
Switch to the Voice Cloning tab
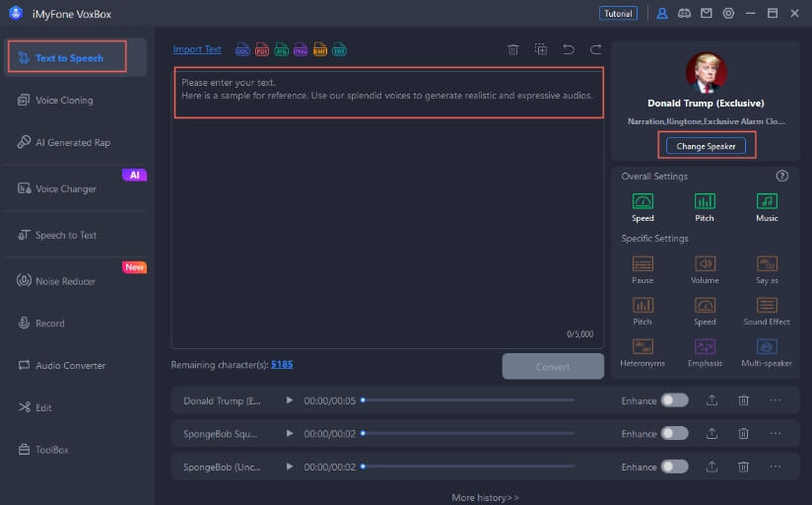(x=64, y=100)
